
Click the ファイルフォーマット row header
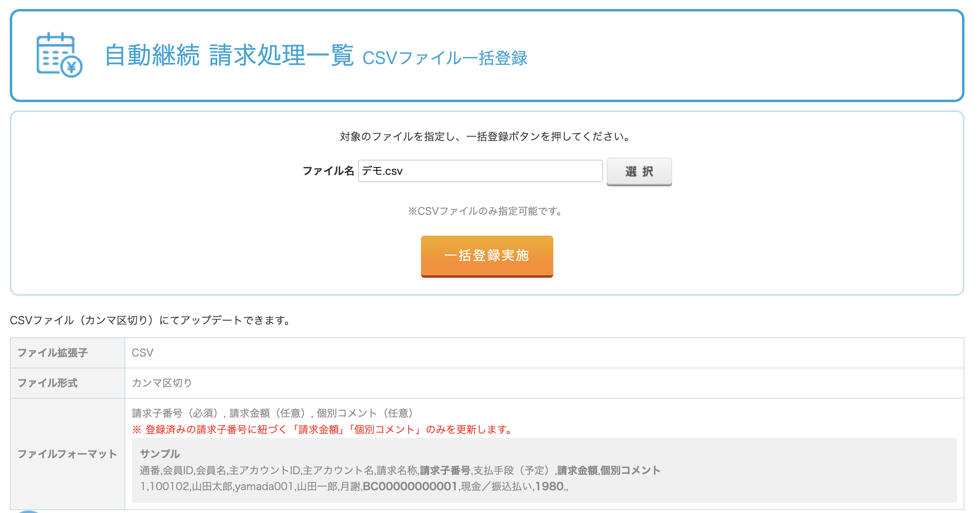tap(67, 454)
